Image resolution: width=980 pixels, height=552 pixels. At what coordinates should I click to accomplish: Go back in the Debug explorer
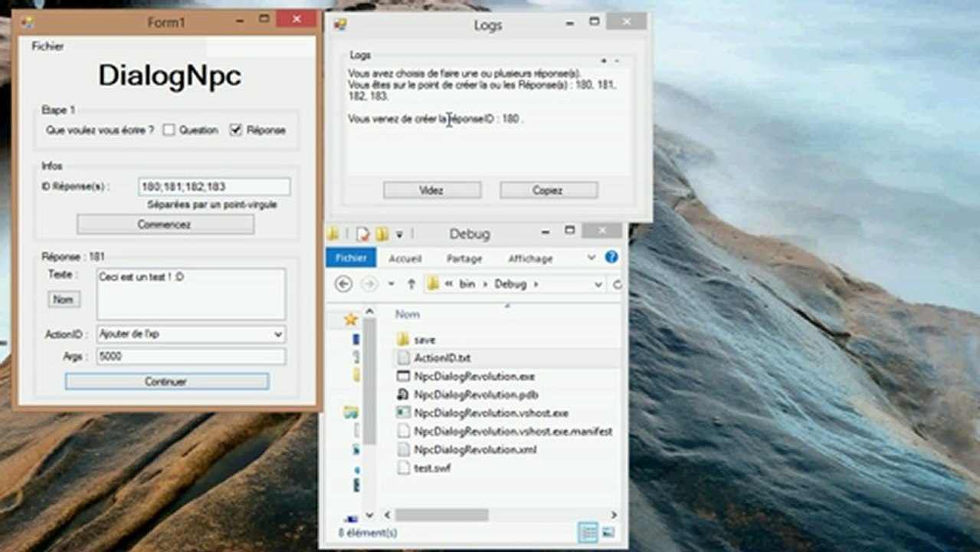click(344, 284)
